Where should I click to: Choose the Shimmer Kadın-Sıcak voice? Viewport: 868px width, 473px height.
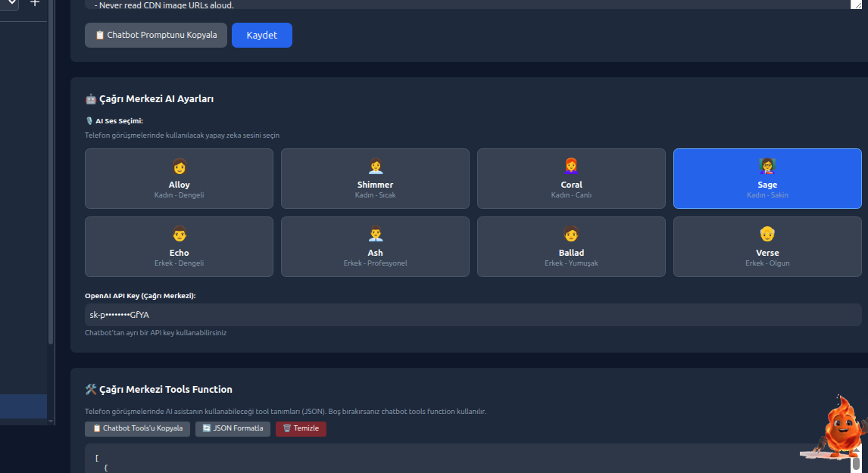point(375,179)
